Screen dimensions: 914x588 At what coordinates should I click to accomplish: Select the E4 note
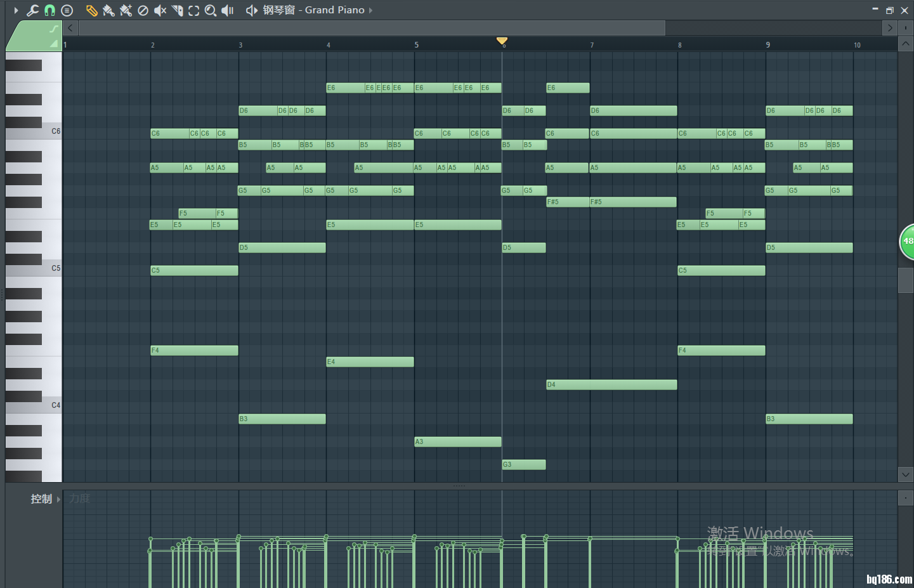[x=370, y=362]
